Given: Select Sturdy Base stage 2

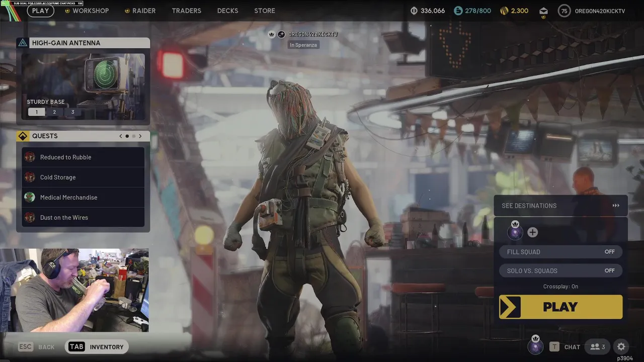Looking at the screenshot, I should click(54, 112).
